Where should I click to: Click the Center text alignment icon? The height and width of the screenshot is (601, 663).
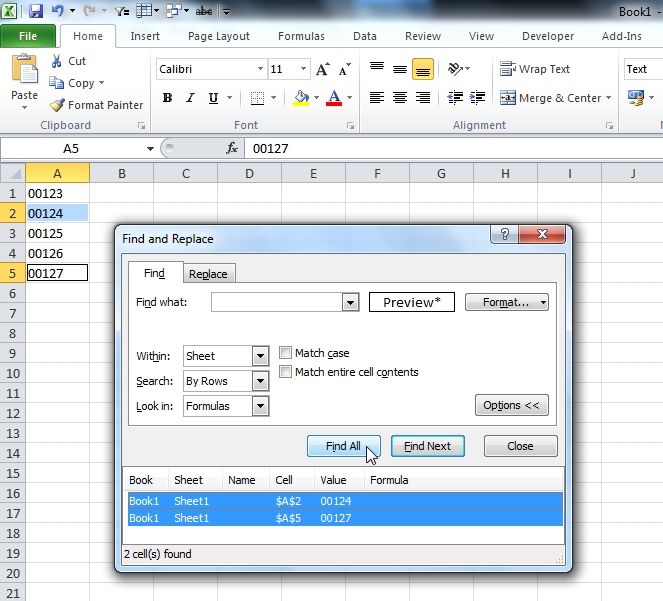point(400,98)
